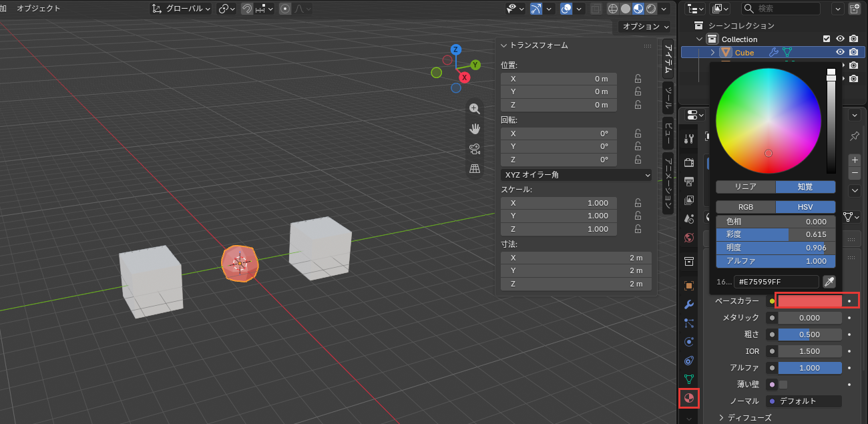Open the Object Data green triangle icon
868x424 pixels.
click(689, 379)
